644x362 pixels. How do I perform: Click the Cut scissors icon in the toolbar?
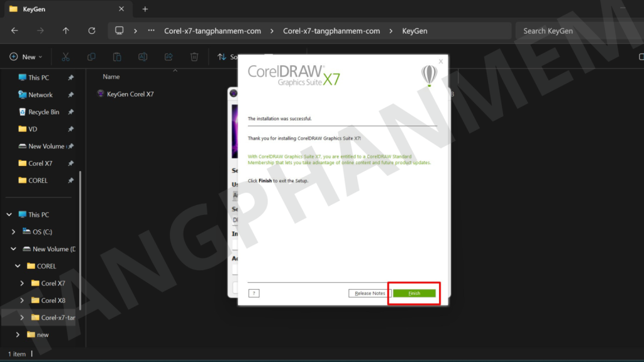coord(65,57)
